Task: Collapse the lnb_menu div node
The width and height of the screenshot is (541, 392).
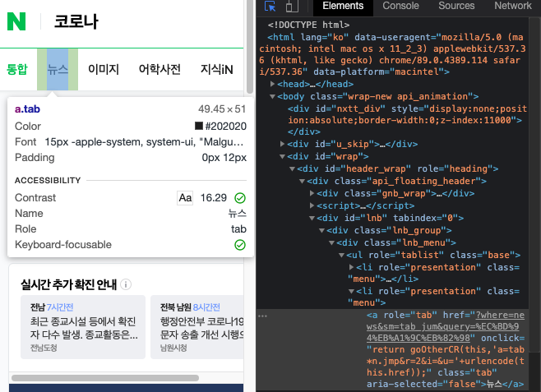Action: pos(331,243)
